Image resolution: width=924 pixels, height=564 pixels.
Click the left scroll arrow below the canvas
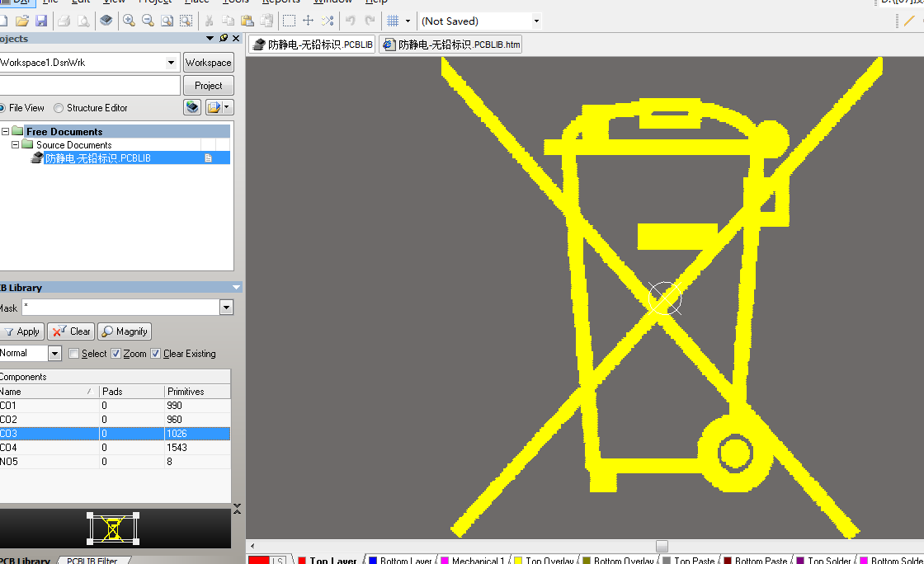pos(252,547)
